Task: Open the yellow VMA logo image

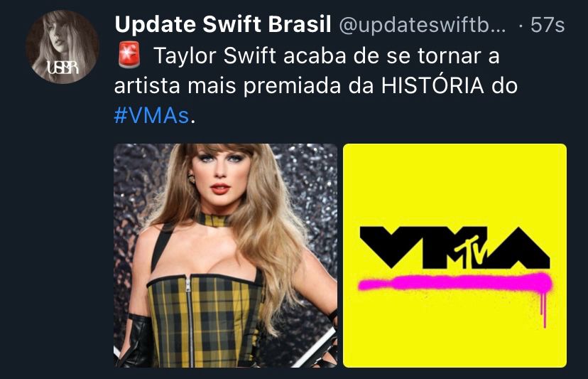Action: click(454, 255)
